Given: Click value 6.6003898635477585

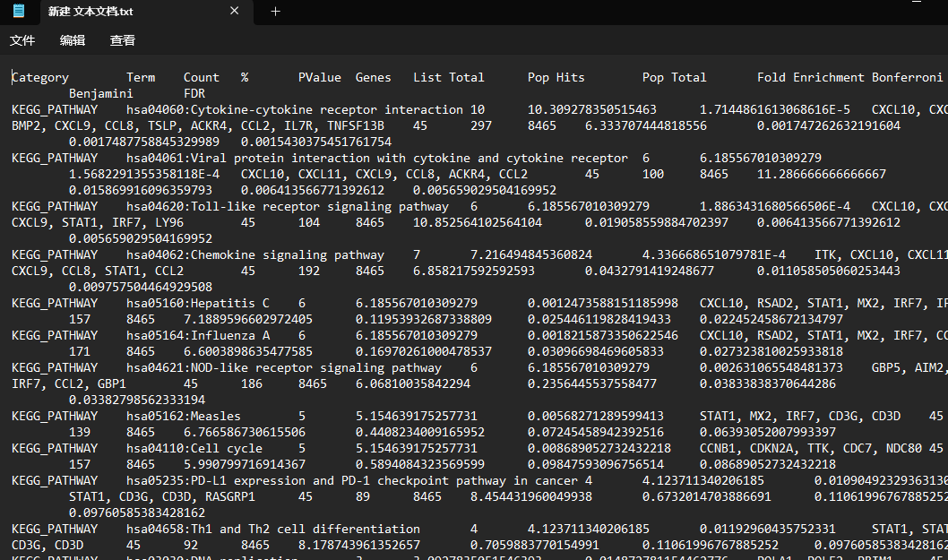Looking at the screenshot, I should point(248,351).
